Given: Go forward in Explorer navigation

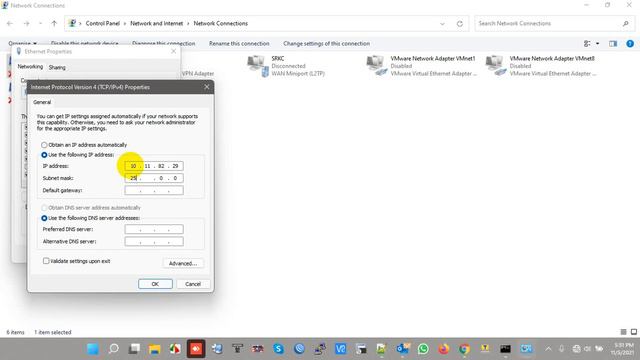Looking at the screenshot, I should click(x=27, y=24).
